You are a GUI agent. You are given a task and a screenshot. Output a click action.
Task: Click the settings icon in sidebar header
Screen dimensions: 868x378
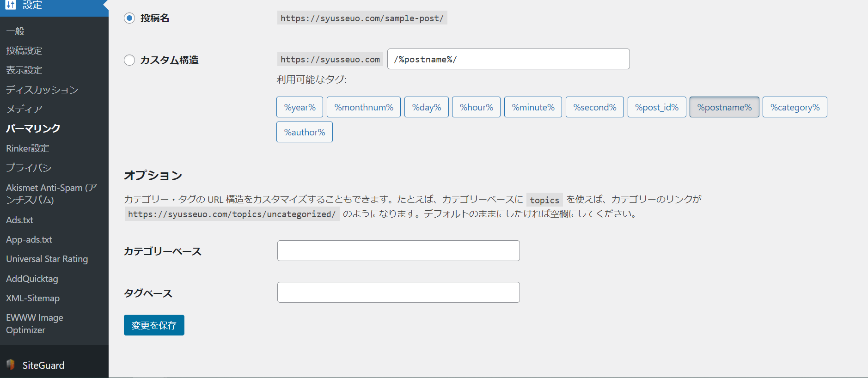(x=11, y=5)
